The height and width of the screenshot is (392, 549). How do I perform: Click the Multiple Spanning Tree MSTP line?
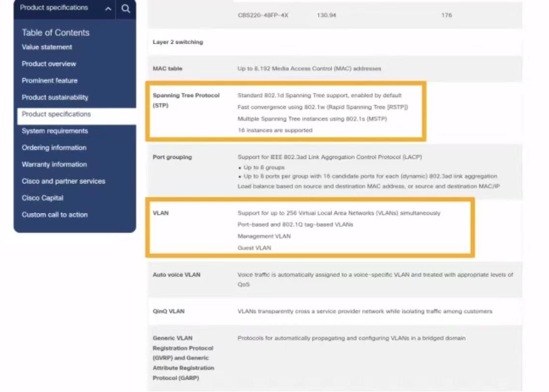click(313, 119)
